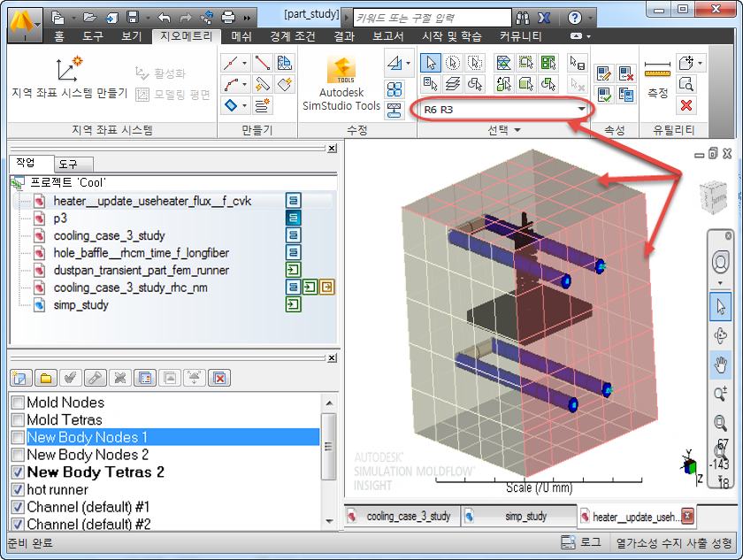This screenshot has height=560, width=743.
Task: Close the heater__update_useh document tab
Action: click(687, 516)
